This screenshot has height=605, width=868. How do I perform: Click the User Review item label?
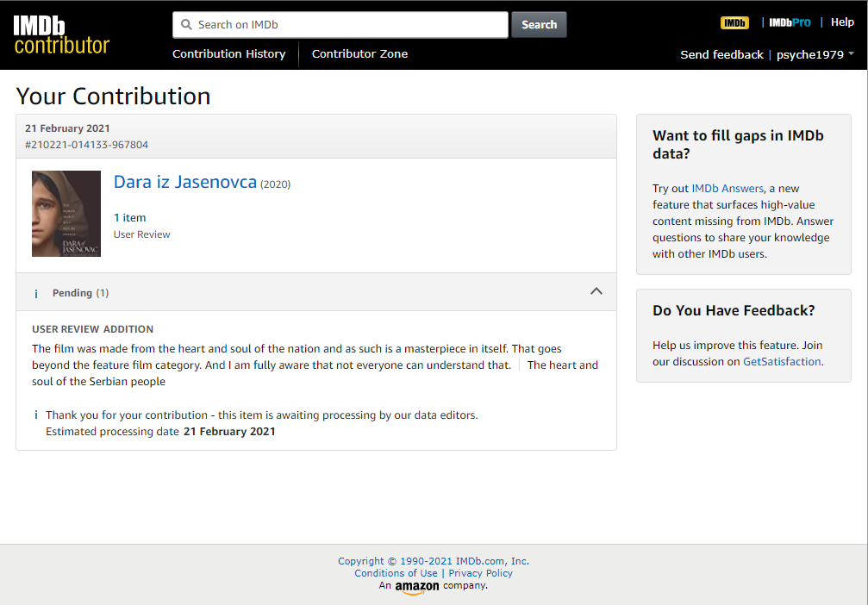[x=141, y=234]
